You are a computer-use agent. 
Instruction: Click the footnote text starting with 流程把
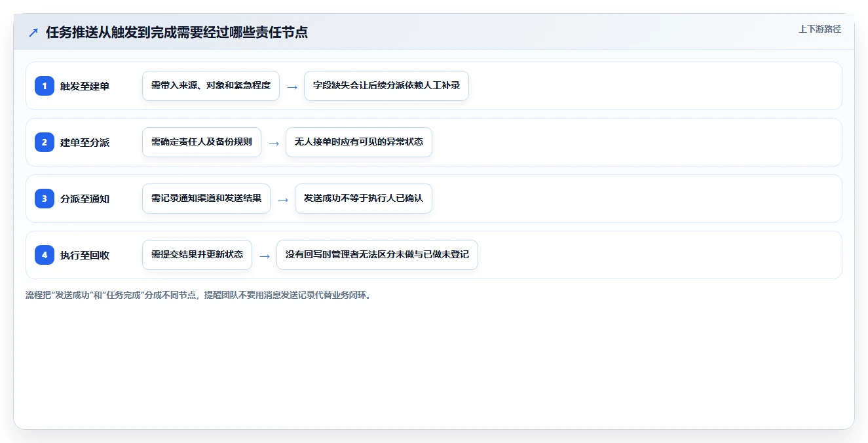(x=200, y=295)
